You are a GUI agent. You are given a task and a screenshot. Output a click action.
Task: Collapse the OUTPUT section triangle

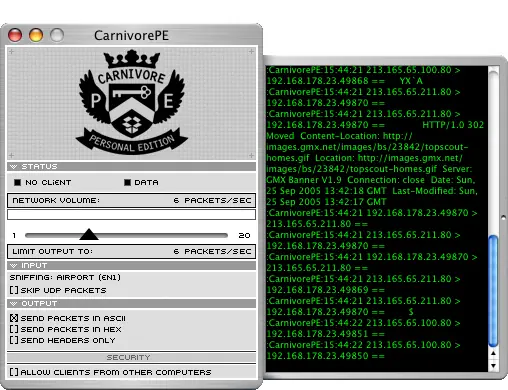13,304
